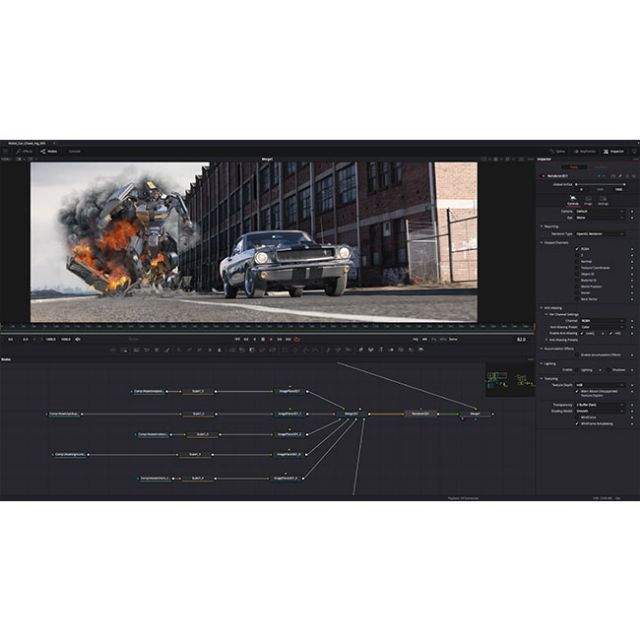Open the Shading Model dropdown

pyautogui.click(x=600, y=411)
